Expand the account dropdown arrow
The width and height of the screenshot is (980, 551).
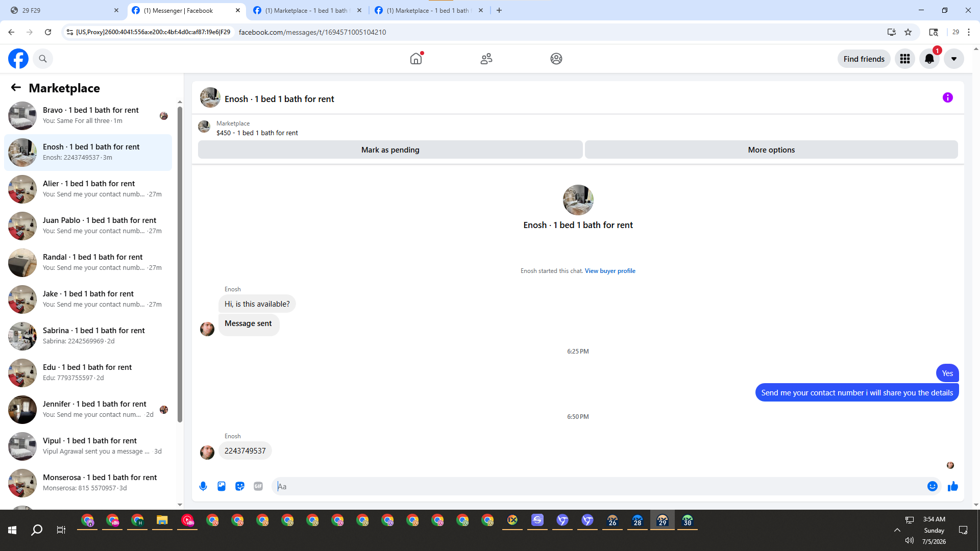[954, 59]
